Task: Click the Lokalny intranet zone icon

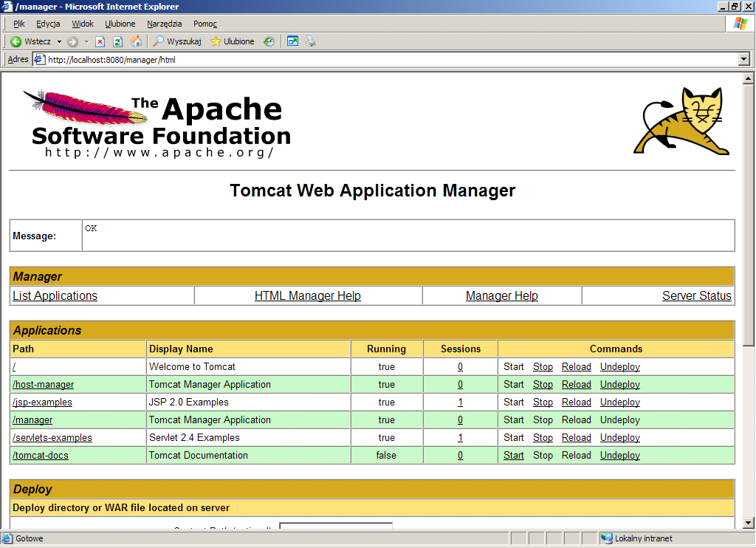Action: [x=607, y=538]
